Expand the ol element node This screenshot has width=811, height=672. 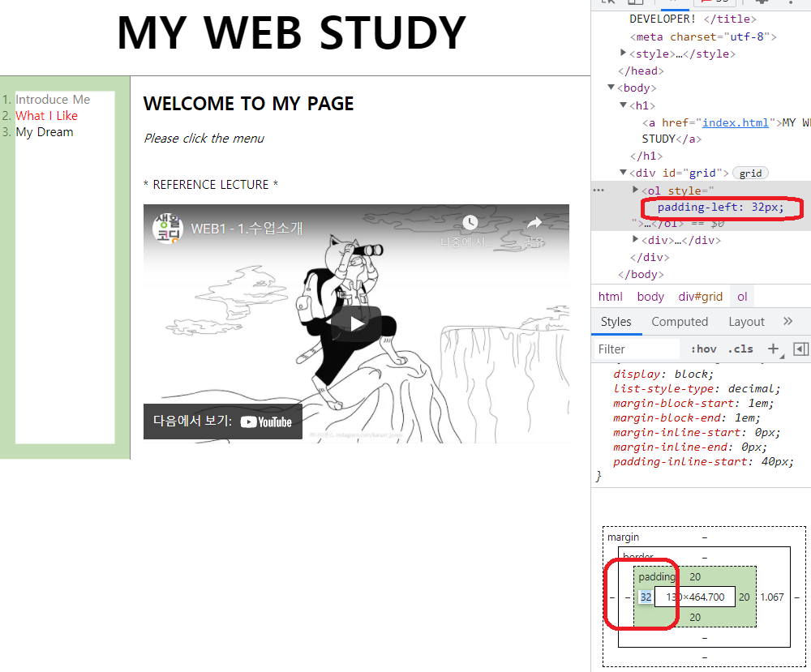[x=636, y=190]
